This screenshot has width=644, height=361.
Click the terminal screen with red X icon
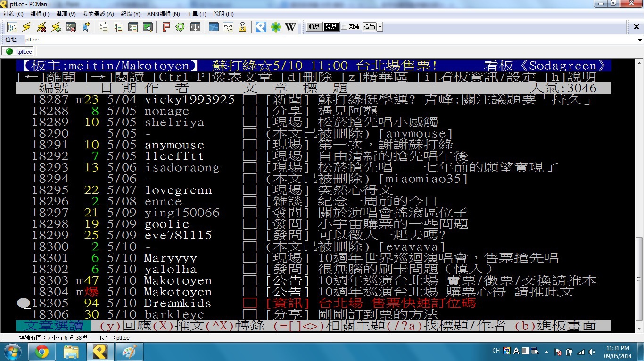click(71, 27)
